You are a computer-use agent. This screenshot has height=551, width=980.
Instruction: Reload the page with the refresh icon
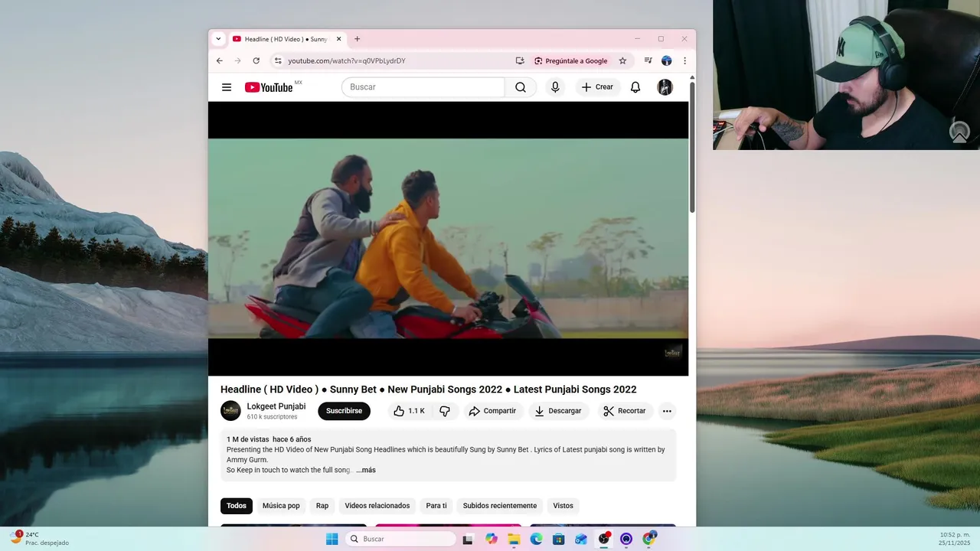coord(256,60)
